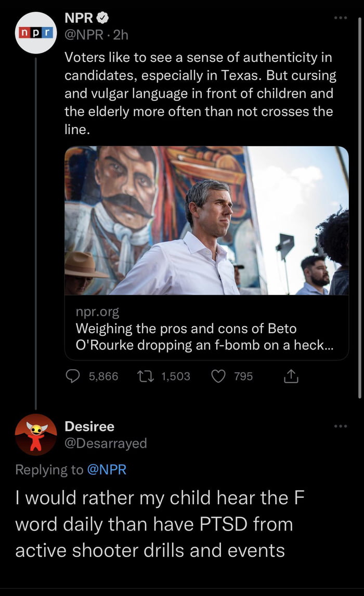Image resolution: width=364 pixels, height=596 pixels.
Task: Open Desiree's profile avatar
Action: [x=36, y=435]
